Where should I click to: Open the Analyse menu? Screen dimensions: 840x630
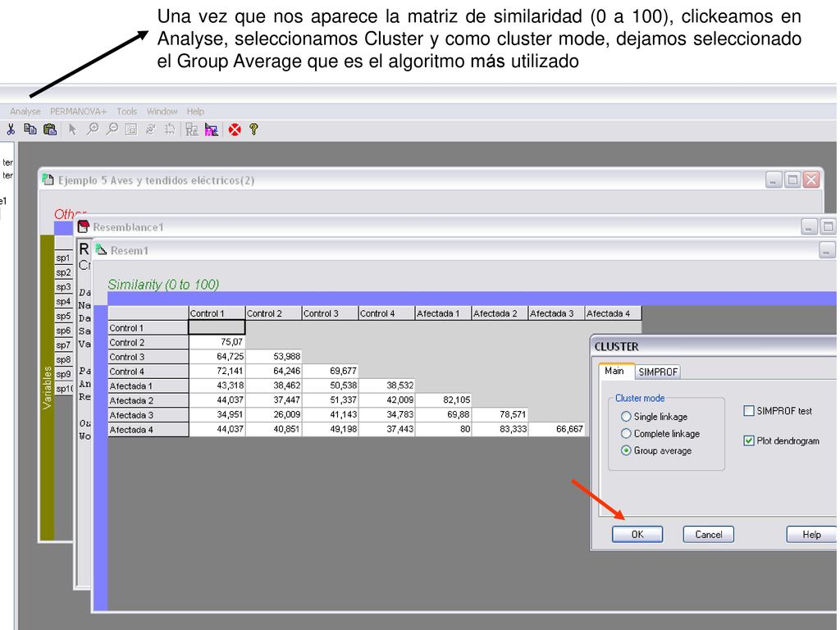click(25, 112)
